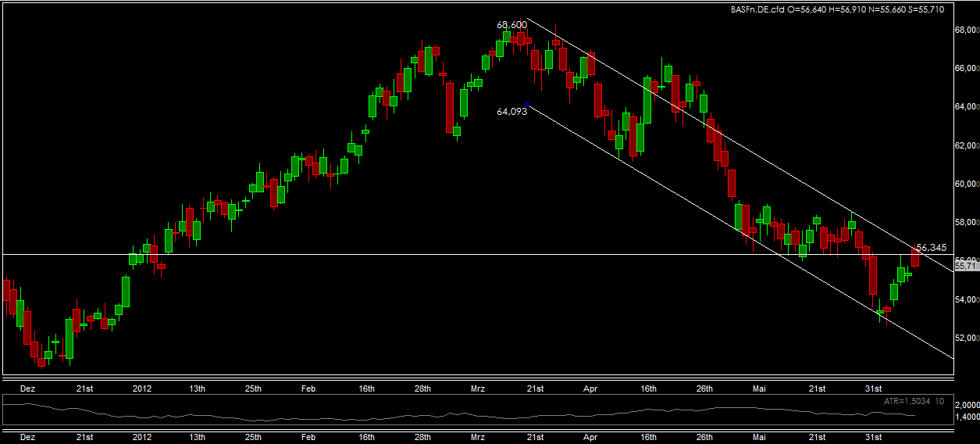Select the 28th marker on main time axis
Screen dimensions: 980x444
tap(422, 388)
